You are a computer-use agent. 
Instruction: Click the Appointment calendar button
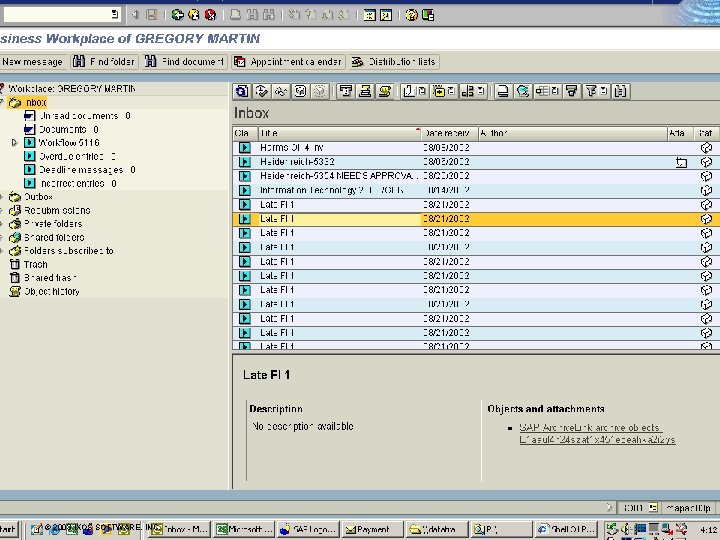point(288,62)
